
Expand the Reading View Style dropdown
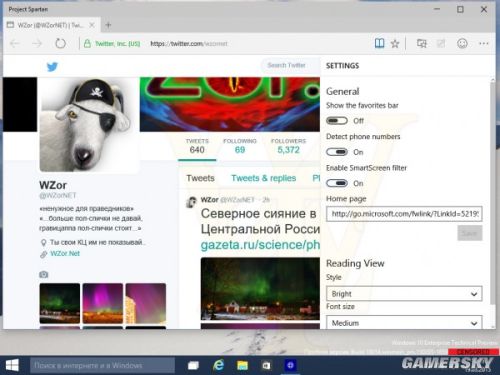pyautogui.click(x=404, y=294)
